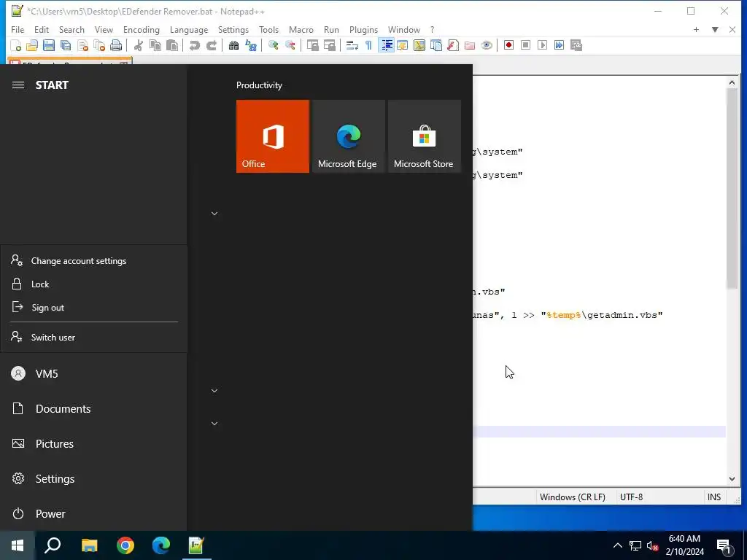Image resolution: width=747 pixels, height=560 pixels.
Task: Save the current file via toolbar
Action: (49, 45)
